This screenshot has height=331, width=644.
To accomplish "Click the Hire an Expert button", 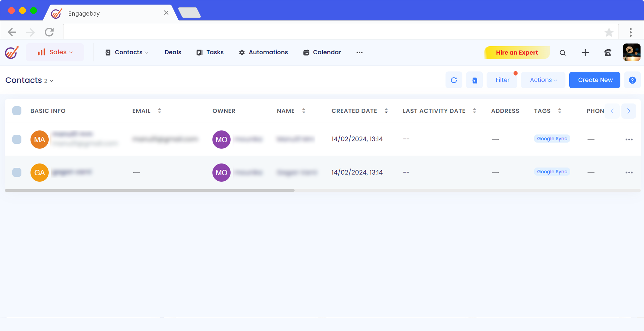I will tap(517, 53).
